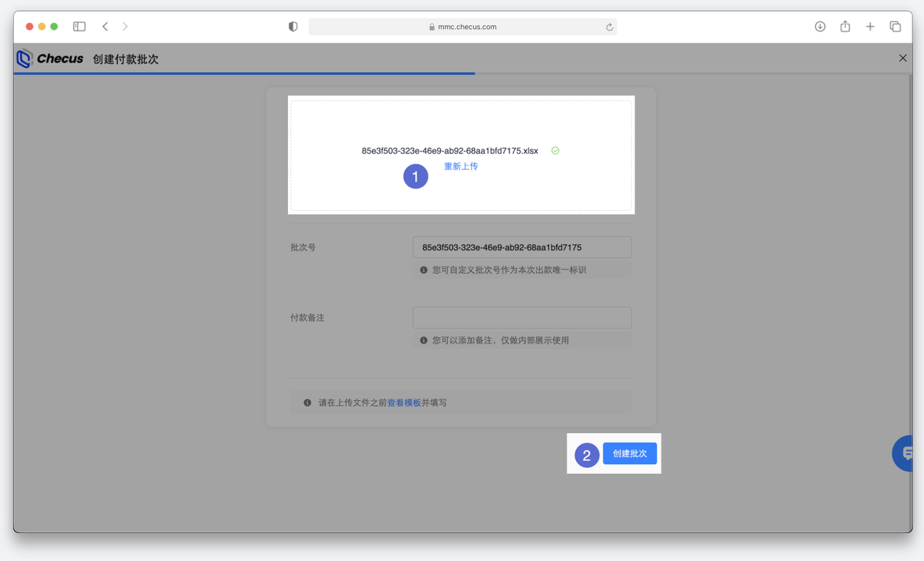Viewport: 924px width, 561px height.
Task: Click the green upload success checkmark
Action: click(555, 151)
